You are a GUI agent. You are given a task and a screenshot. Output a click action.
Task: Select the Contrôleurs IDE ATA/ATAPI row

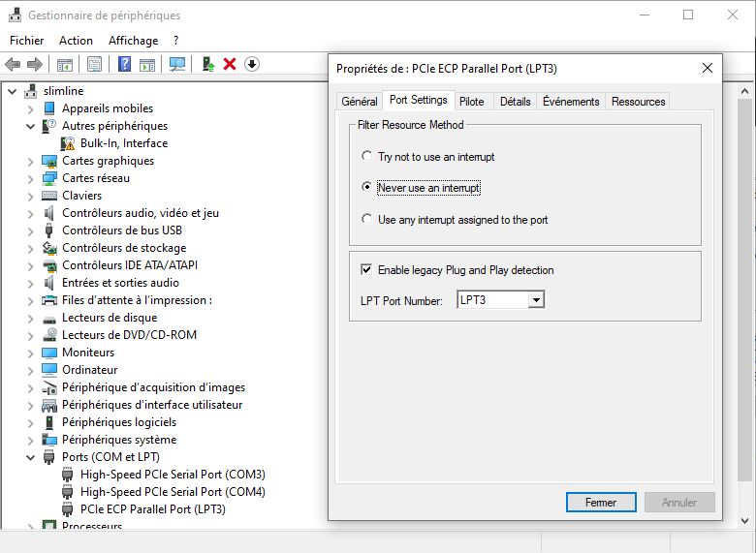click(x=130, y=265)
